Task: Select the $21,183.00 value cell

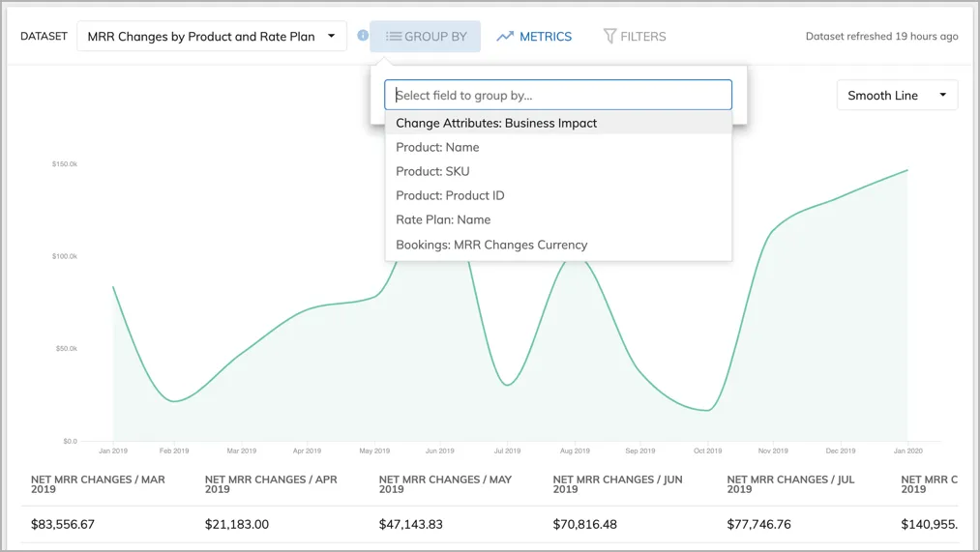Action: point(237,525)
